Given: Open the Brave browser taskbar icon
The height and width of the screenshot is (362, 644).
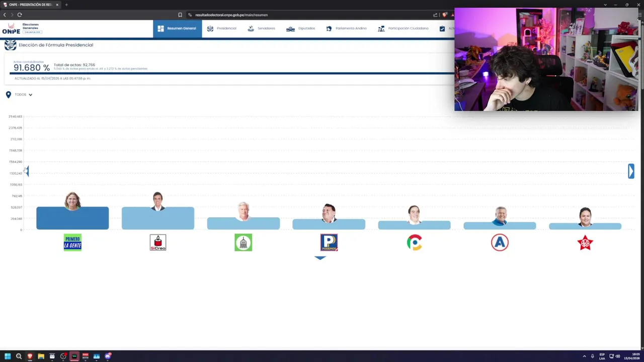Looking at the screenshot, I should click(30, 356).
